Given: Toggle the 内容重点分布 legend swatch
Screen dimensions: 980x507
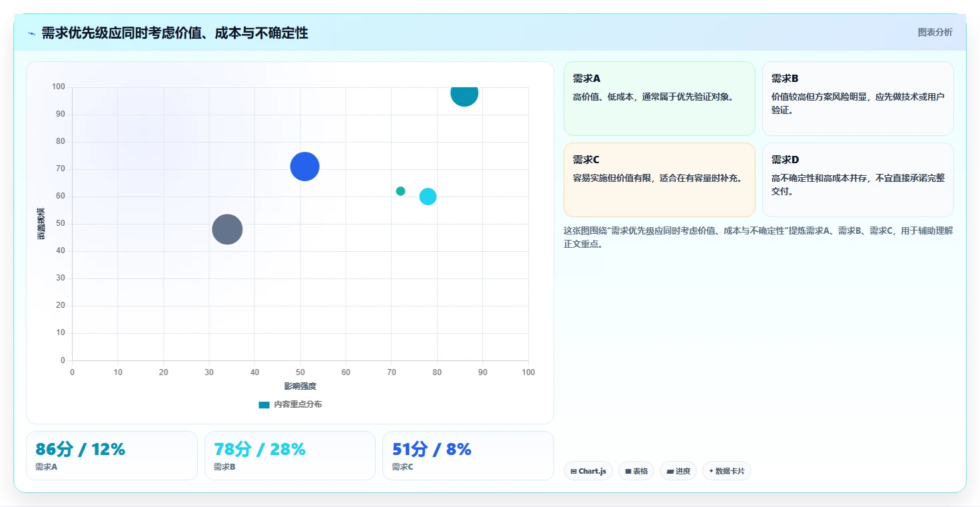Looking at the screenshot, I should pos(264,404).
